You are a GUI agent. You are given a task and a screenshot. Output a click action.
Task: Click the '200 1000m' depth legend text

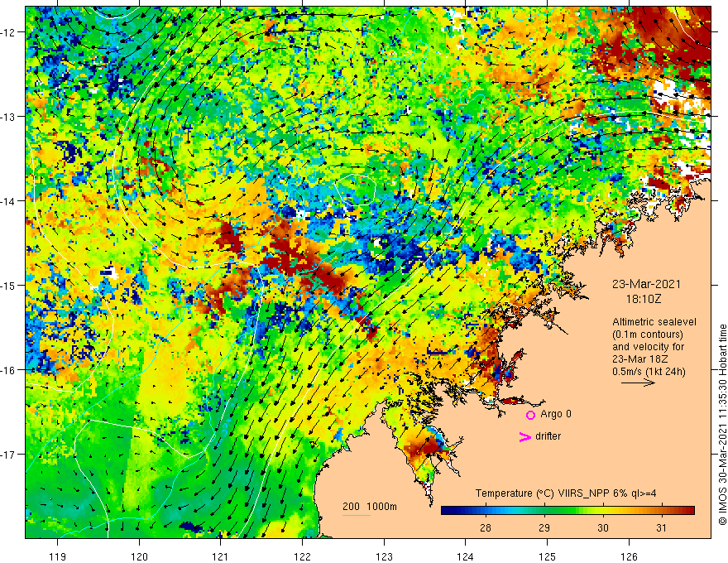tap(370, 507)
